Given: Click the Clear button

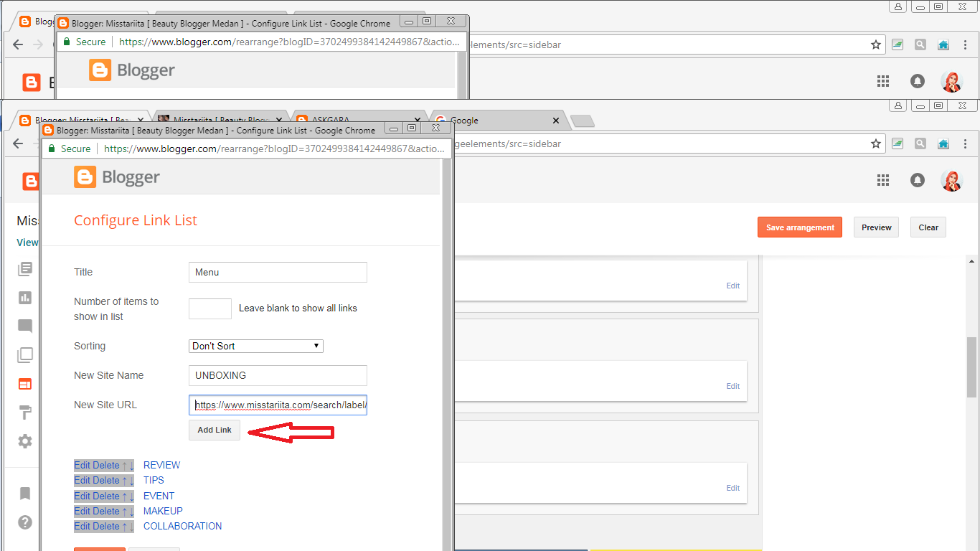Looking at the screenshot, I should click(x=928, y=227).
